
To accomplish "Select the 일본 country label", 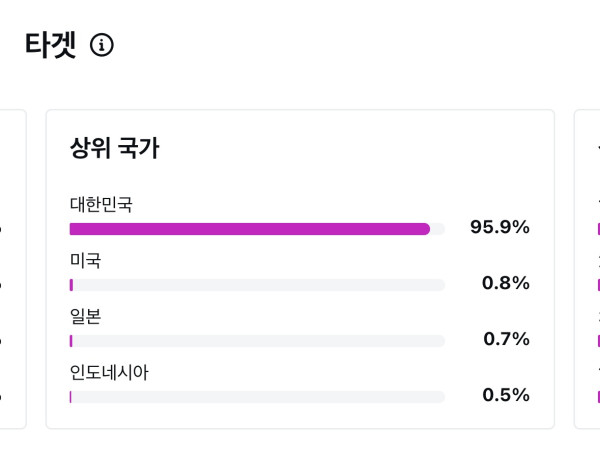I will coord(85,316).
